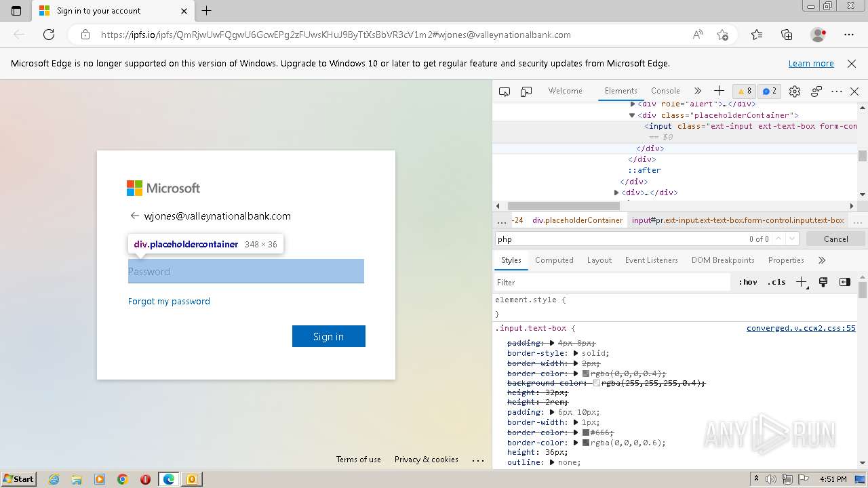Open the DOM Breakpoints tab
Image resolution: width=868 pixels, height=488 pixels.
pyautogui.click(x=723, y=260)
